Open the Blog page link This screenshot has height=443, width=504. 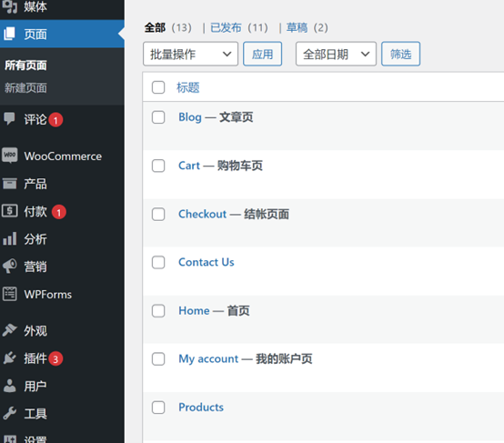(190, 117)
